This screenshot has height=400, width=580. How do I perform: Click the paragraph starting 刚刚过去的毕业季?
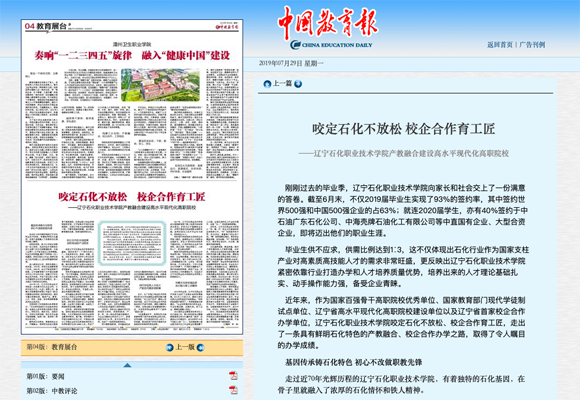coord(403,211)
